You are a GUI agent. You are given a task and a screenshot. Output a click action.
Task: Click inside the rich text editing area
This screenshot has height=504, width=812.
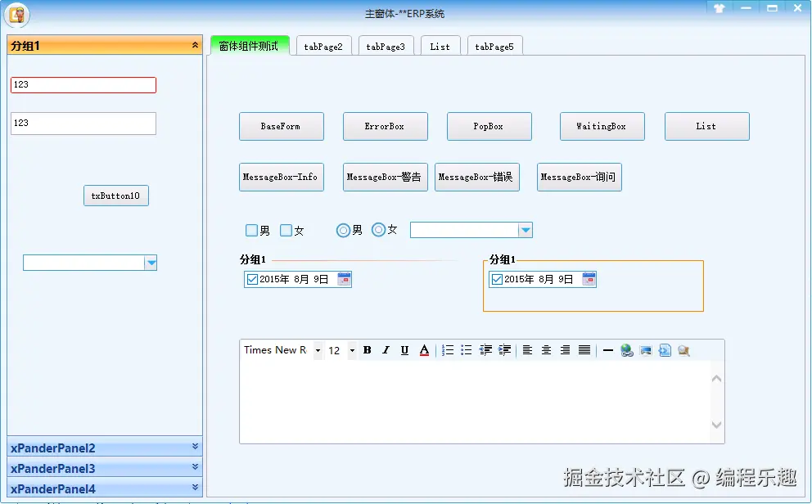pos(474,401)
